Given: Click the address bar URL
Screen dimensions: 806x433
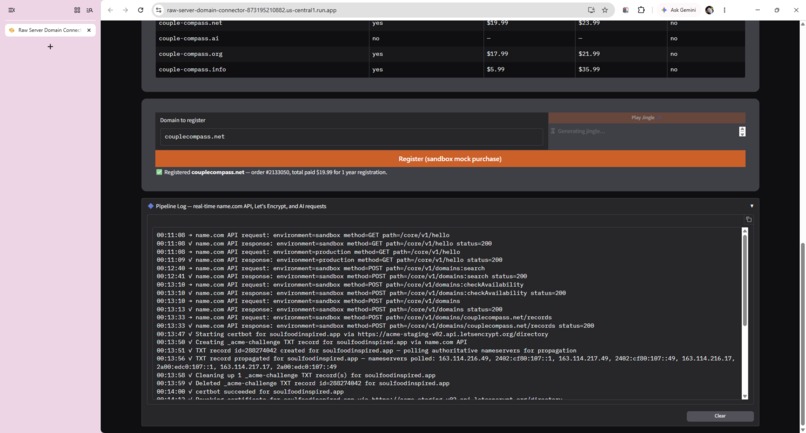Looking at the screenshot, I should (x=251, y=10).
